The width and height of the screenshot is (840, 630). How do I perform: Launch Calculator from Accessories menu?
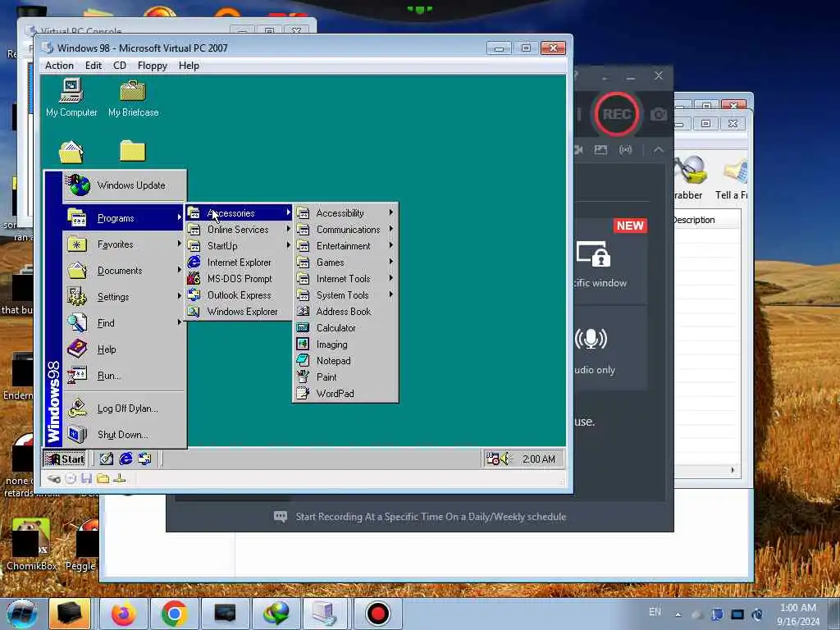coord(345,328)
